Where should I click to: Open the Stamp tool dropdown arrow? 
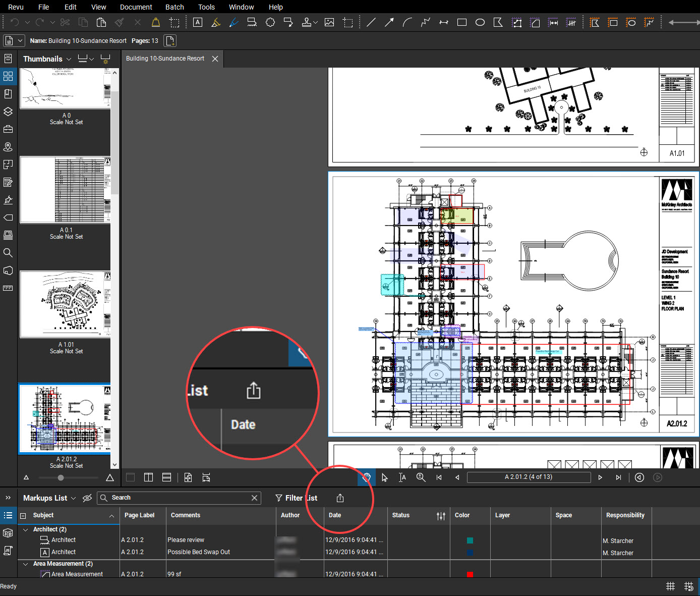316,22
